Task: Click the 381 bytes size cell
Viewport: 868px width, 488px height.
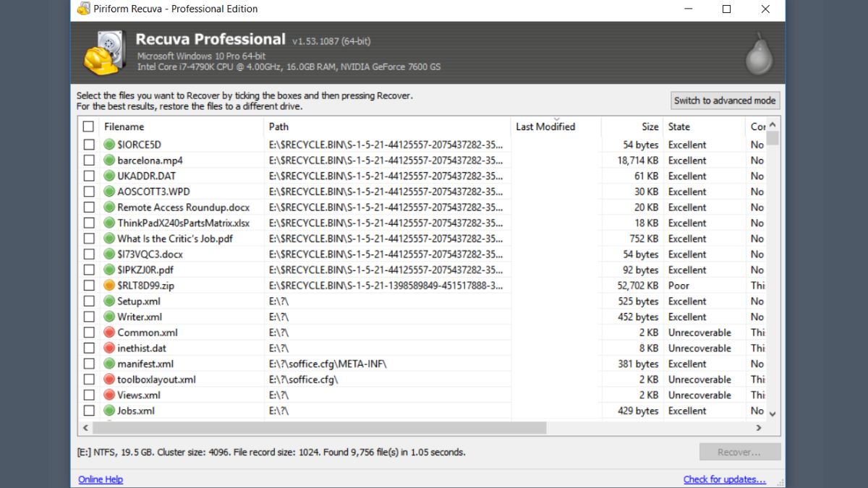Action: 638,364
